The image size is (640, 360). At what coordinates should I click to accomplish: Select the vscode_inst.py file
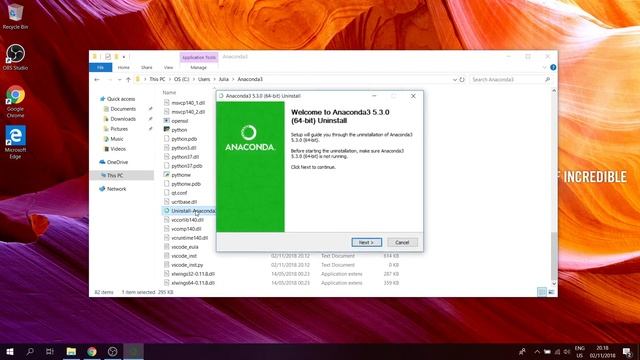pyautogui.click(x=187, y=265)
